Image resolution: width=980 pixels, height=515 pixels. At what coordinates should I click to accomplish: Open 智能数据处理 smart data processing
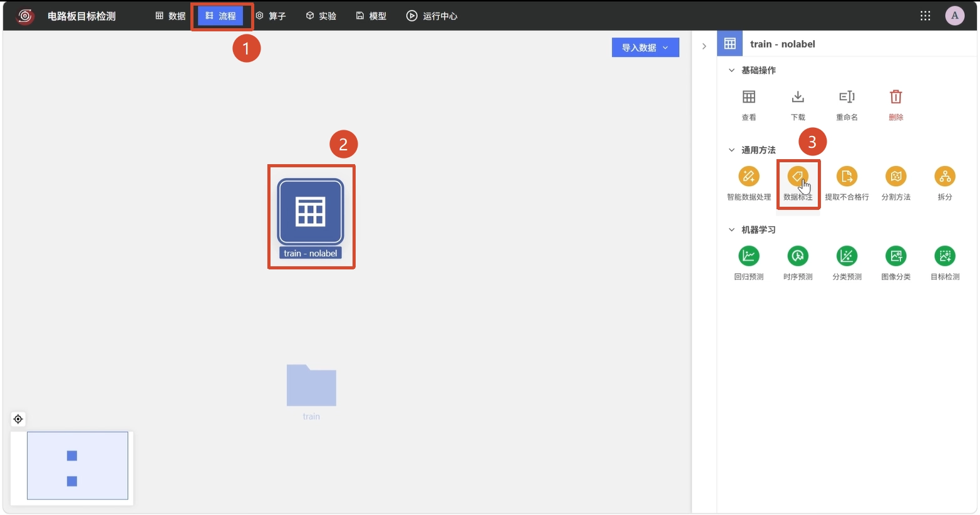[749, 177]
